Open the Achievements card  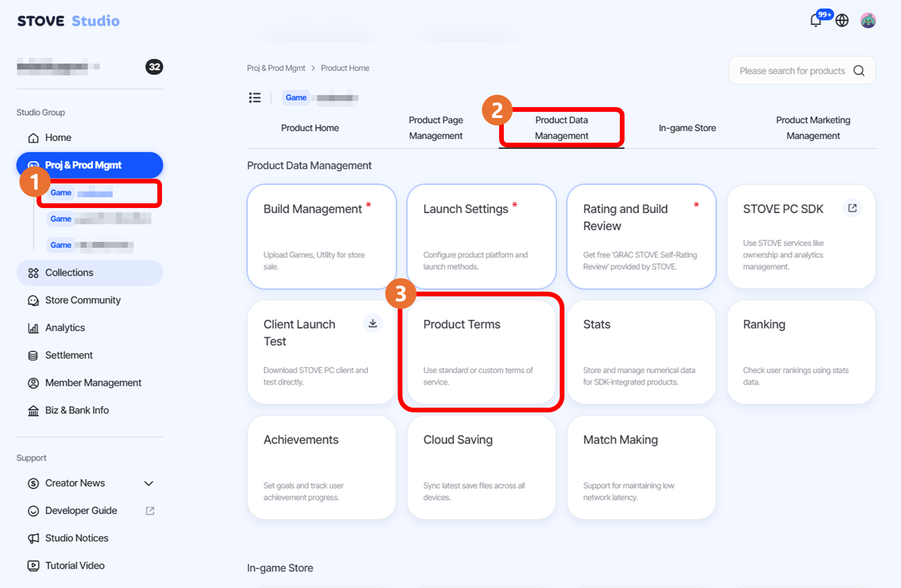pos(322,467)
